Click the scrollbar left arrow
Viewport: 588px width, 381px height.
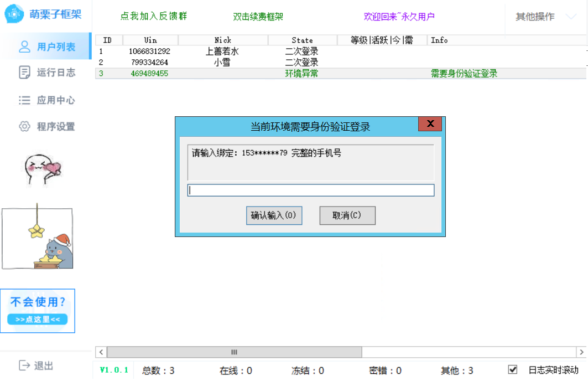tap(101, 352)
